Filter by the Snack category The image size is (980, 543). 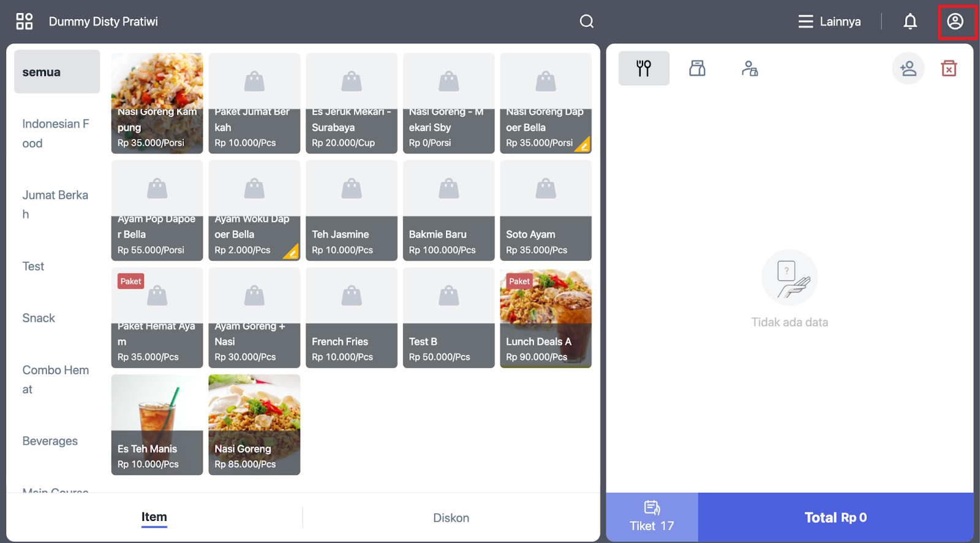coord(39,318)
